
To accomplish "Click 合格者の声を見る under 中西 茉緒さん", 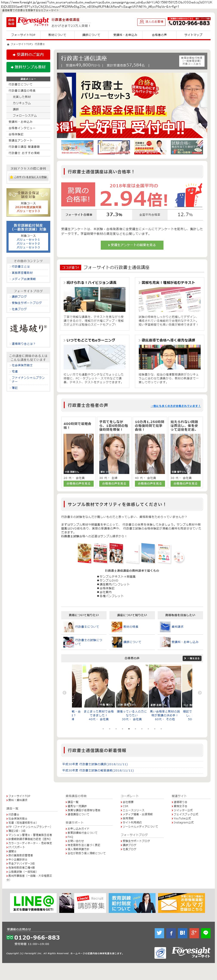I will (x=78, y=483).
